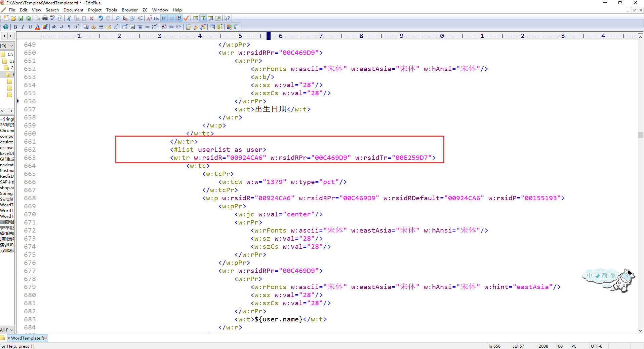Screen dimensions: 644x349
Task: Run spell check from the toolbar
Action: 52,19
